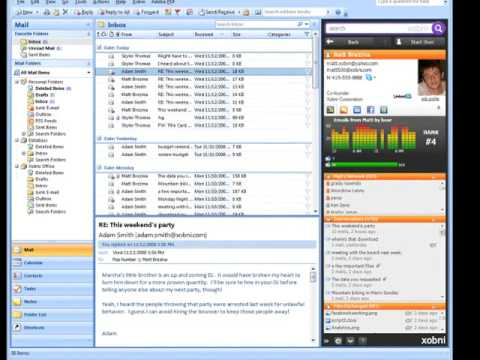Open the Facebook icon in contact card
Screen dimensions: 480x360
coord(370,110)
